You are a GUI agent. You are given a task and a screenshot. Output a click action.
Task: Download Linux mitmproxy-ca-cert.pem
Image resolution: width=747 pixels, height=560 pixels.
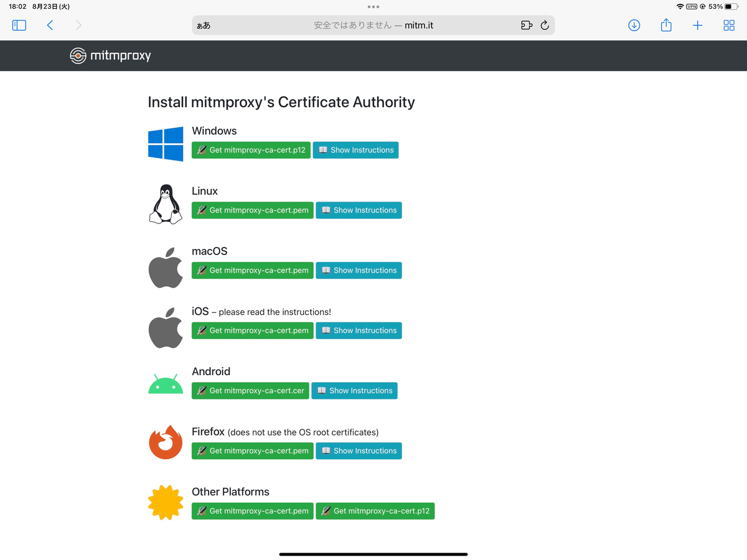click(253, 210)
